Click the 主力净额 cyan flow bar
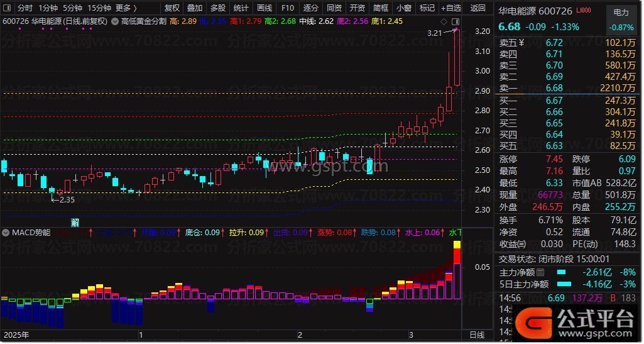This screenshot has height=344, width=644. pyautogui.click(x=561, y=272)
